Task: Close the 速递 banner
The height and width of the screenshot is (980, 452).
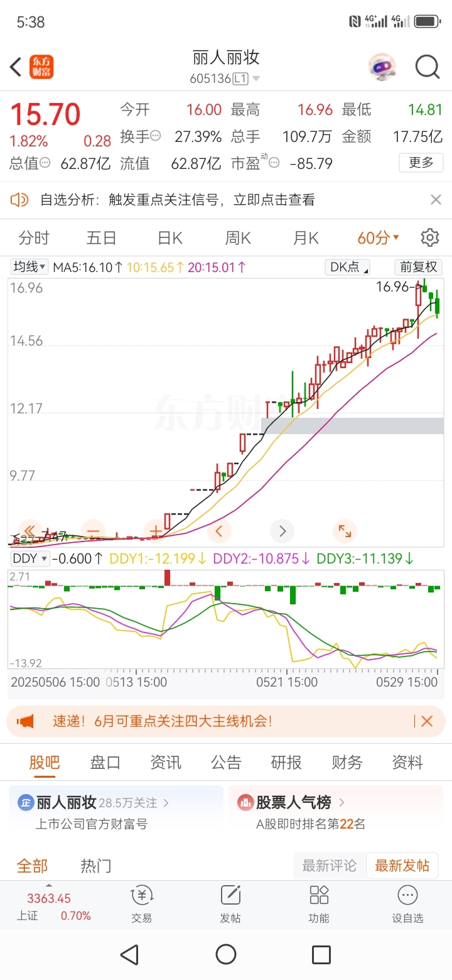Action: point(427,721)
